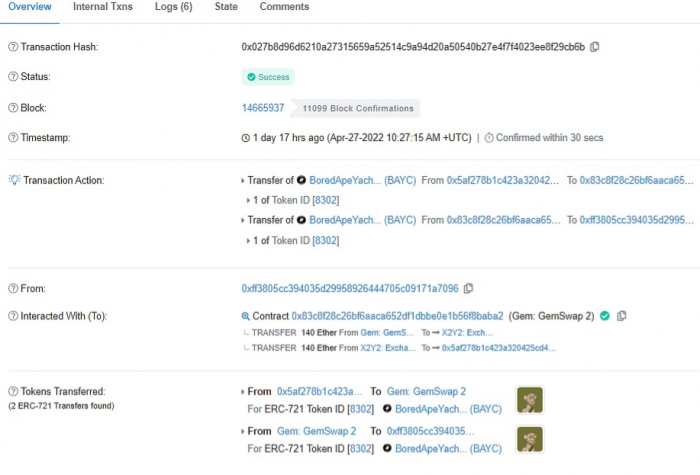Click help icon beside Tokens Transferred
This screenshot has width=700, height=475.
pyautogui.click(x=13, y=392)
